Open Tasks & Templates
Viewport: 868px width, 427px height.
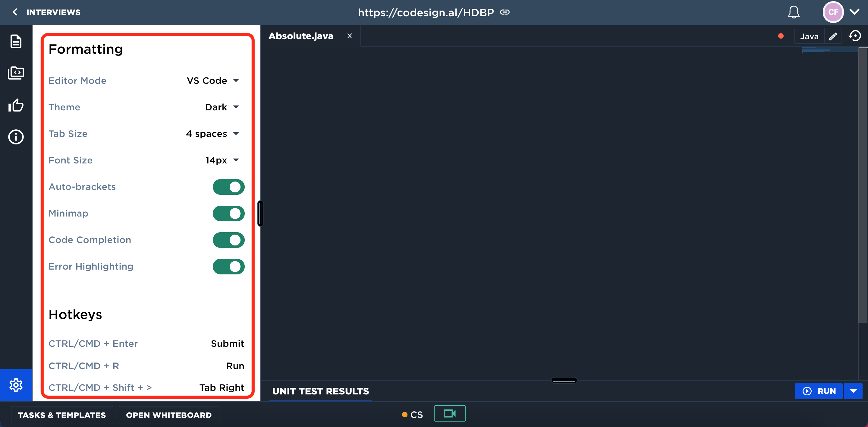click(x=62, y=415)
